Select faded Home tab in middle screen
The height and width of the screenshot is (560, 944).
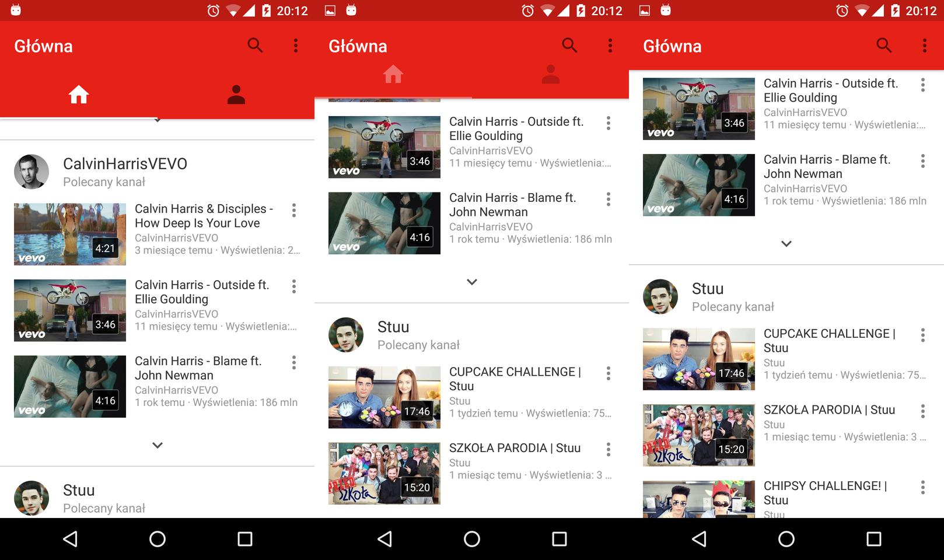coord(393,75)
